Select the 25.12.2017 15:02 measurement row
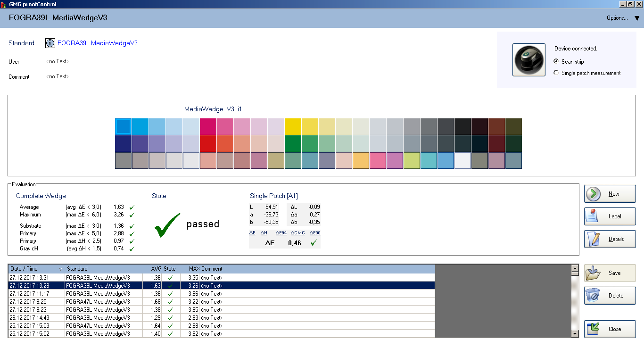Viewport: 644px width, 348px height. [222, 334]
